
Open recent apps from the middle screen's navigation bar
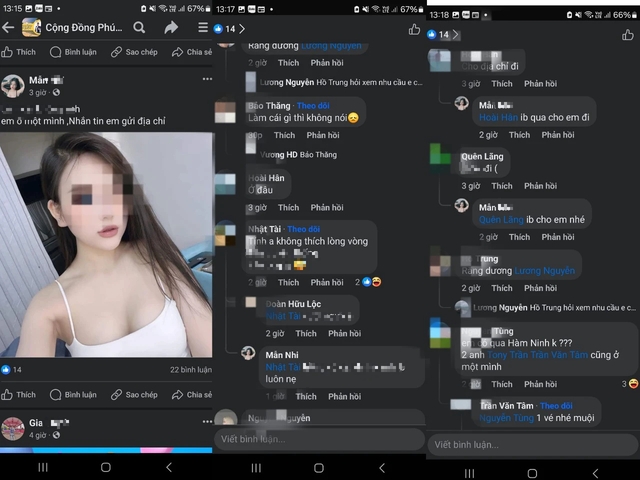point(256,467)
